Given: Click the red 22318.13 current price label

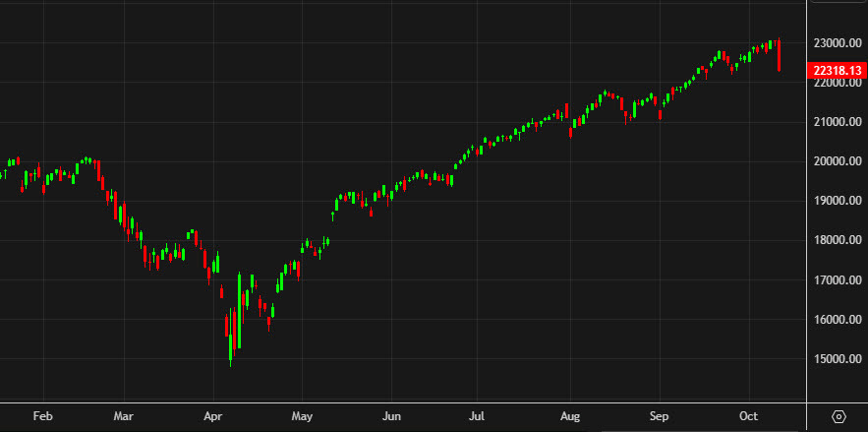Looking at the screenshot, I should [836, 70].
